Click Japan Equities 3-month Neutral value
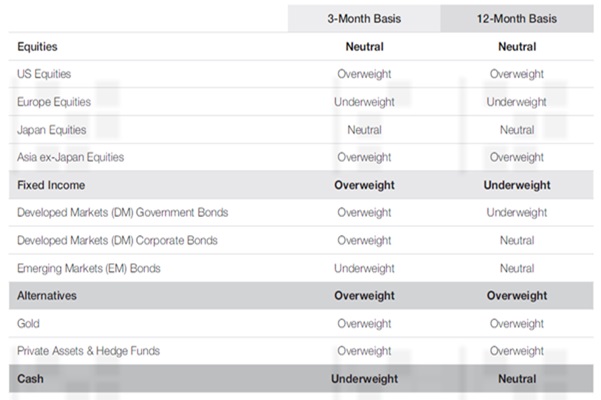This screenshot has height=400, width=601. click(364, 130)
